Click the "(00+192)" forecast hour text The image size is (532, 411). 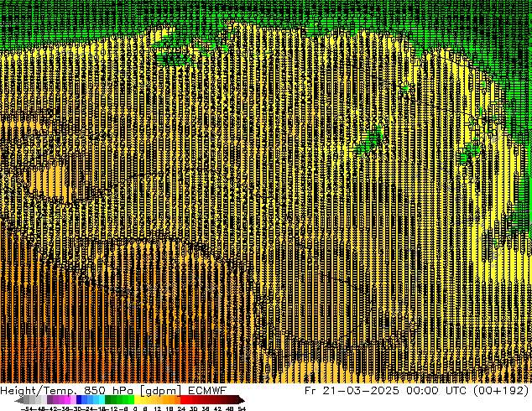[501, 391]
